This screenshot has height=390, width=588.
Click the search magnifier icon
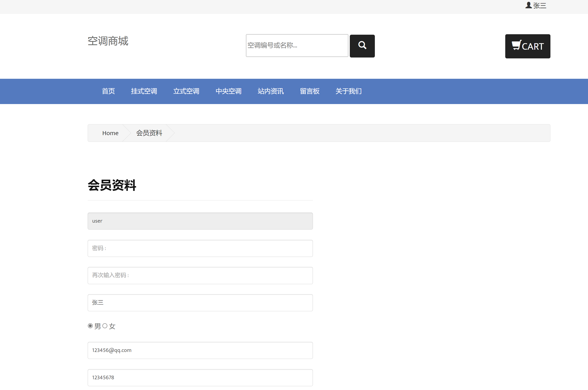click(362, 46)
